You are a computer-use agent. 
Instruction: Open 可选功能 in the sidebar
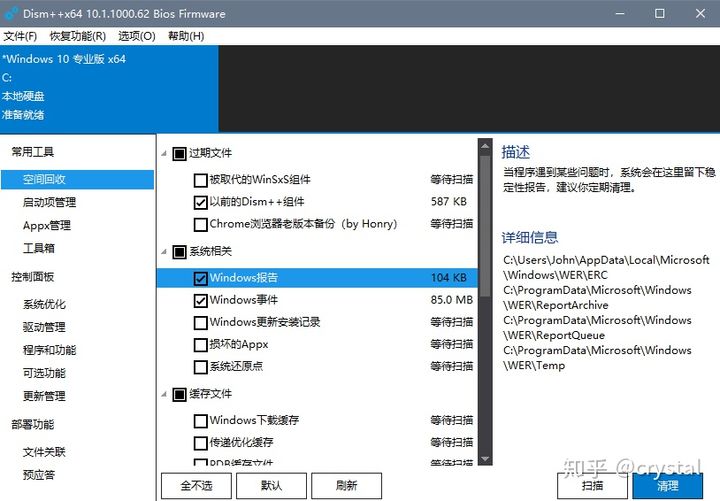(44, 373)
